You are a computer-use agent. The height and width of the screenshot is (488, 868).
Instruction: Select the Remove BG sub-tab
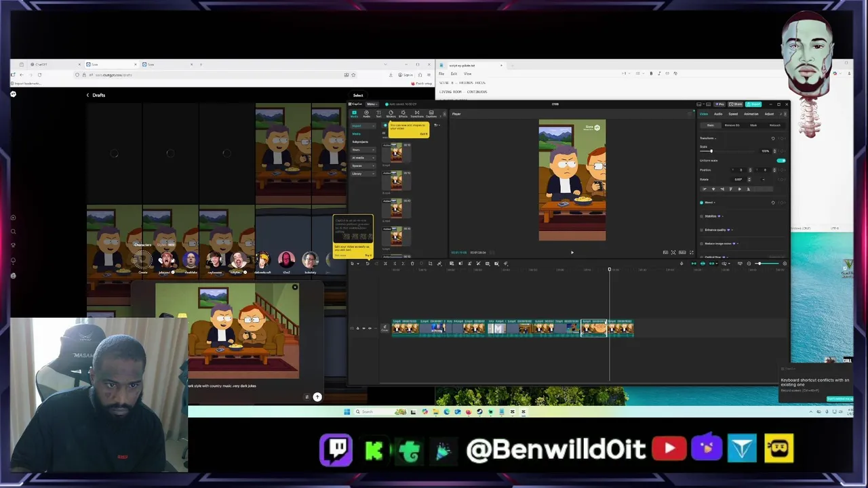[x=732, y=125]
